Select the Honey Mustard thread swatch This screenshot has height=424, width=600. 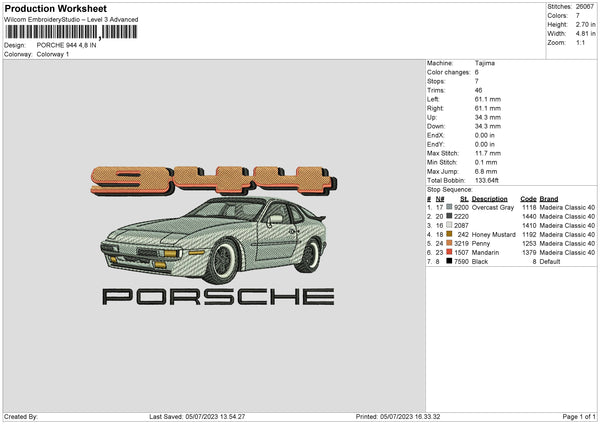click(x=450, y=233)
